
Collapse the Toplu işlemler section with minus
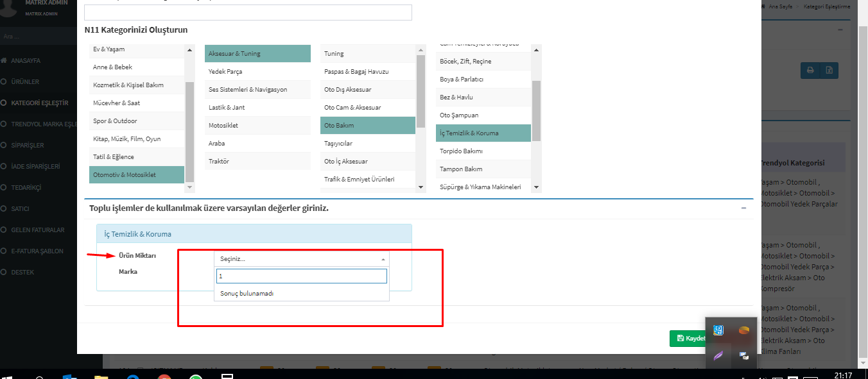[x=743, y=208]
